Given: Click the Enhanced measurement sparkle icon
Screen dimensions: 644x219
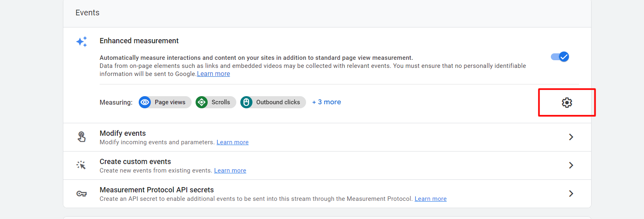Looking at the screenshot, I should pyautogui.click(x=81, y=42).
